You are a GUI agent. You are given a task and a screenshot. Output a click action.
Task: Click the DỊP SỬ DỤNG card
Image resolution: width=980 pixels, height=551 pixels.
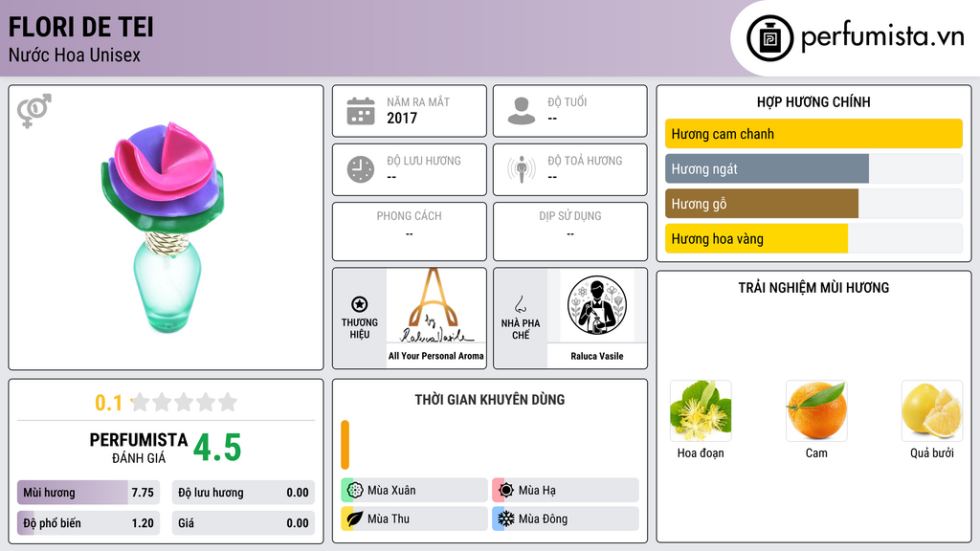coord(570,231)
